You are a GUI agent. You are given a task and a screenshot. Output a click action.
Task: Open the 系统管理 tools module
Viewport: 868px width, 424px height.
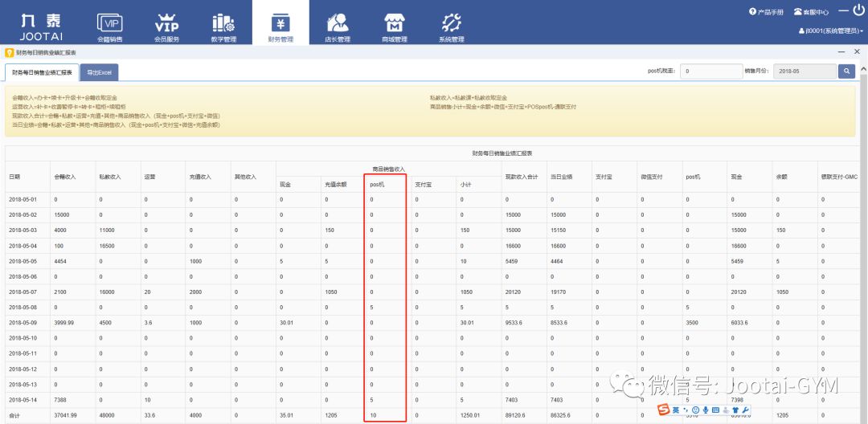pos(451,27)
